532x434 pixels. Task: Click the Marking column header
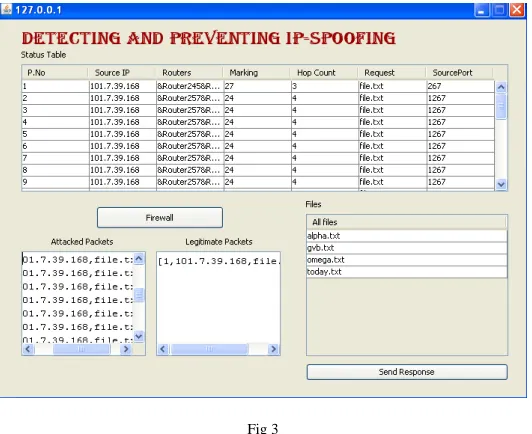coord(257,73)
